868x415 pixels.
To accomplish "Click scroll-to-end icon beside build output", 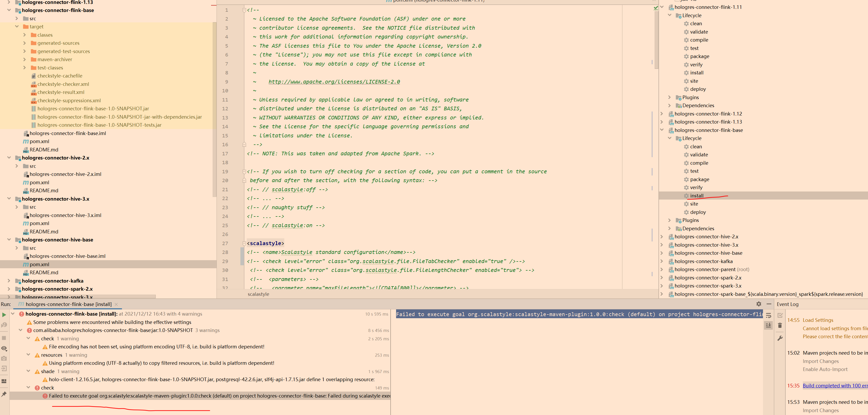I will point(769,325).
